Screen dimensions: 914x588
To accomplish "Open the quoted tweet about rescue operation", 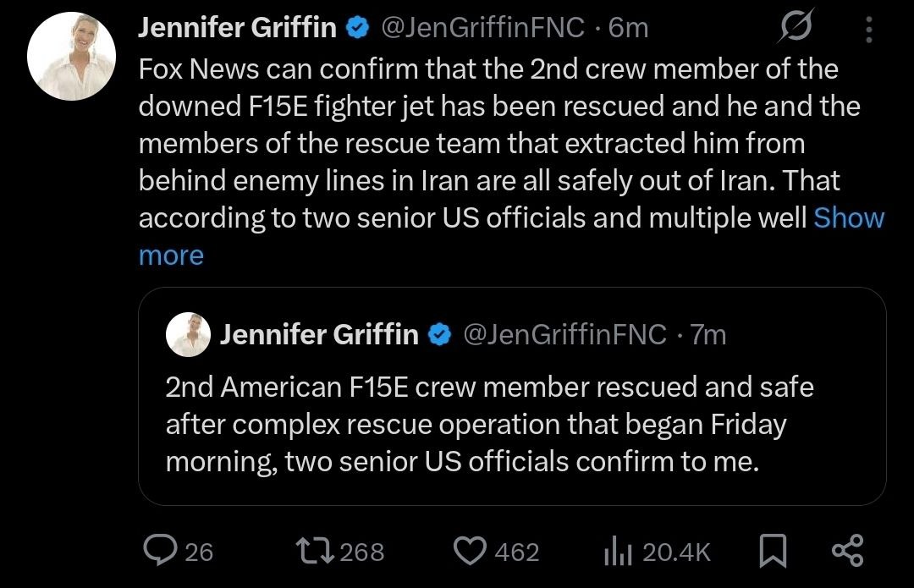I will pyautogui.click(x=512, y=396).
